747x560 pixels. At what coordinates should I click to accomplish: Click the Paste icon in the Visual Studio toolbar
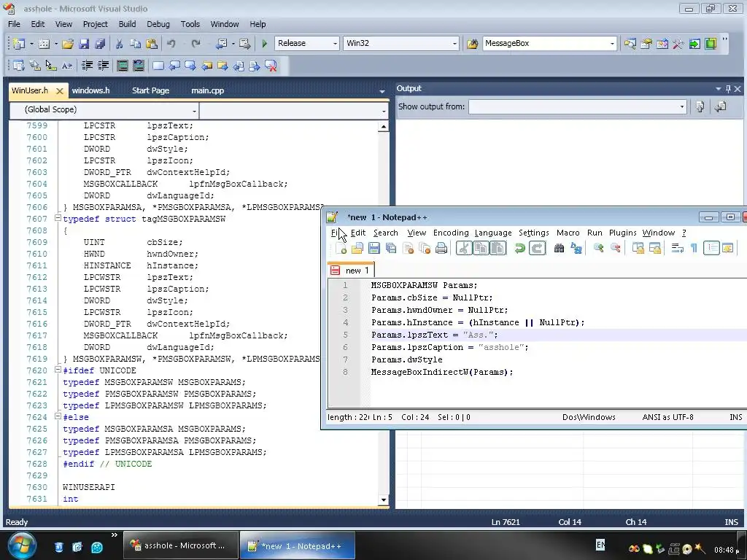[152, 43]
